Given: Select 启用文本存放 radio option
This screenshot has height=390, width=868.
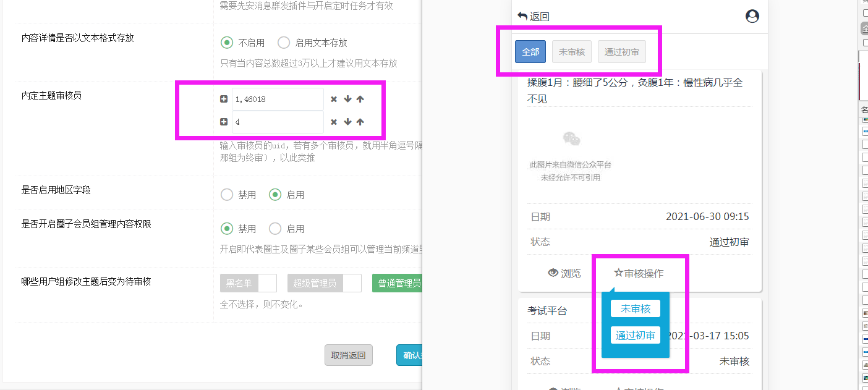Looking at the screenshot, I should coord(284,43).
